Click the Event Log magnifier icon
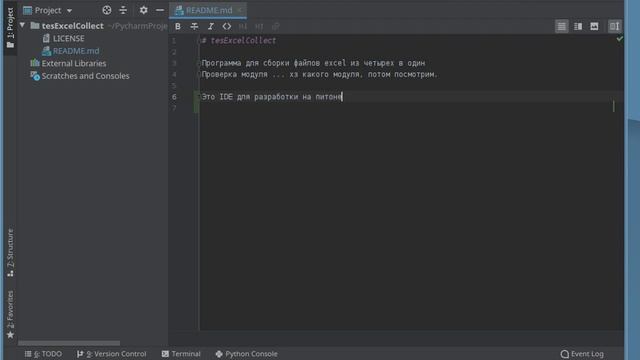This screenshot has width=640, height=360. click(564, 354)
